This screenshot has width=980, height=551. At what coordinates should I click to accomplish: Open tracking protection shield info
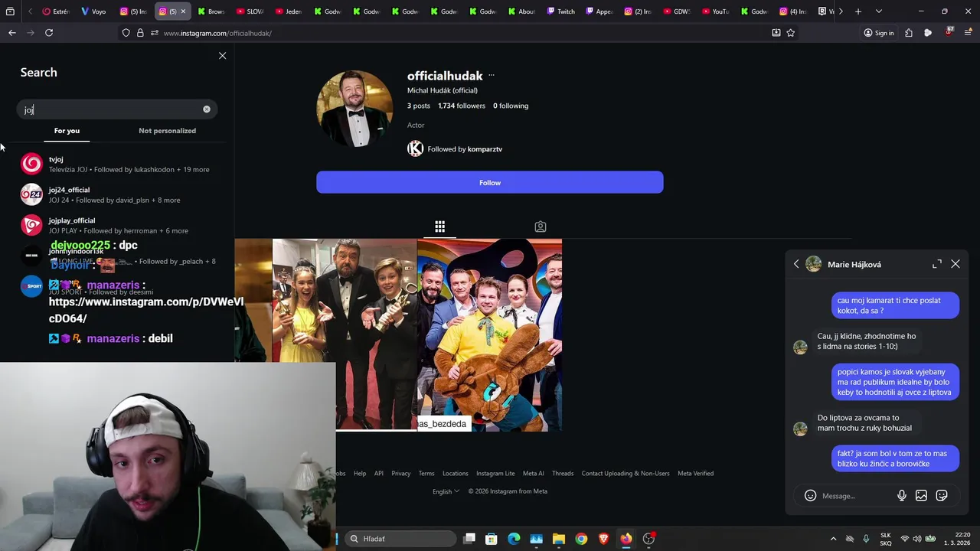point(126,33)
